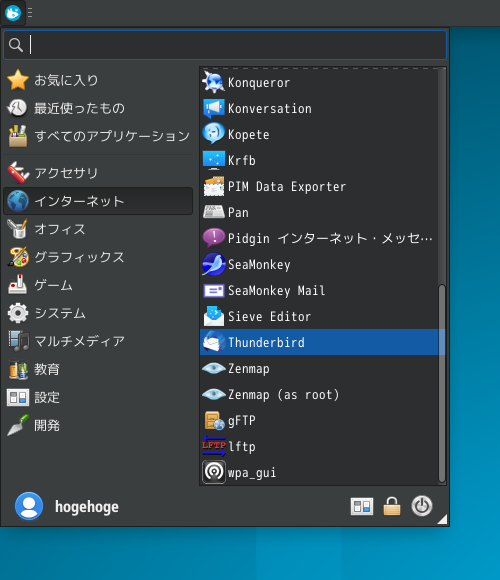Click the Sieve Editor envelope icon
The width and height of the screenshot is (500, 580).
(x=213, y=316)
